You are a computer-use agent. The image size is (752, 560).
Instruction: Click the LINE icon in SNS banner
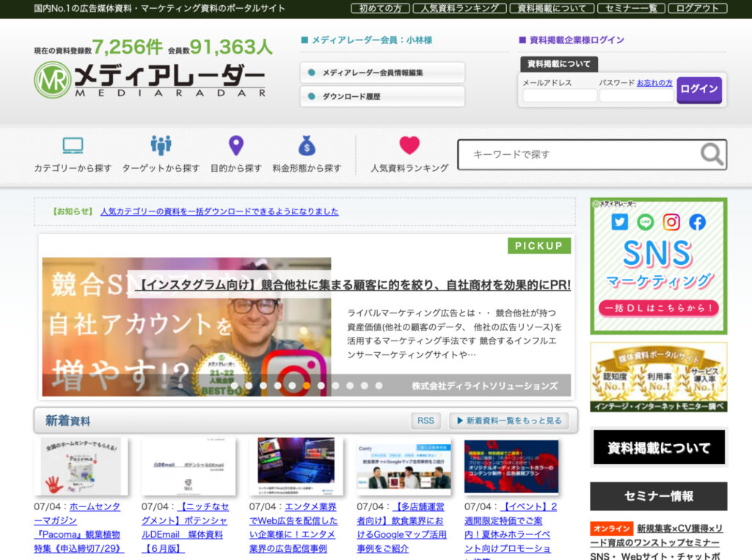[646, 222]
